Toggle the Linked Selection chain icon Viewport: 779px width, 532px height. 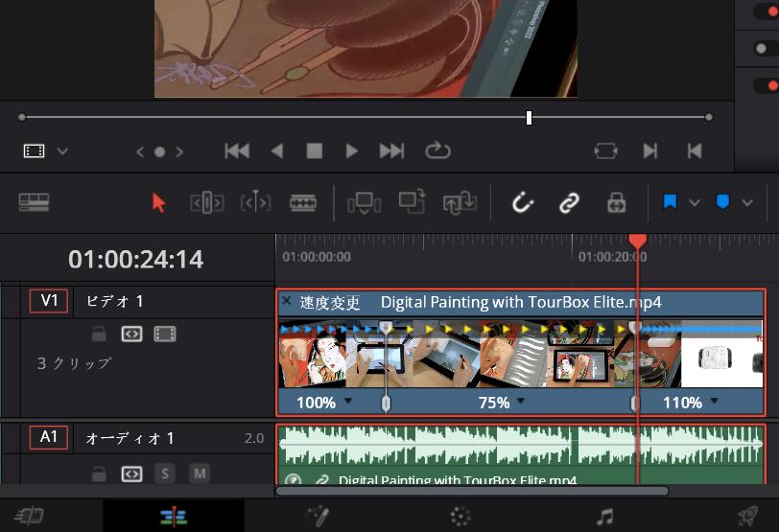pos(569,202)
